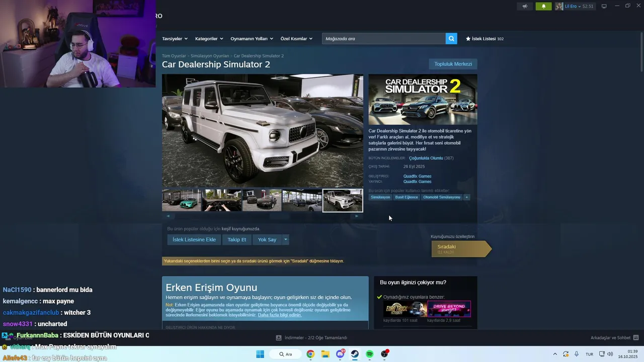Click the large white SUV screenshot
The image size is (644, 362).
coord(262,131)
